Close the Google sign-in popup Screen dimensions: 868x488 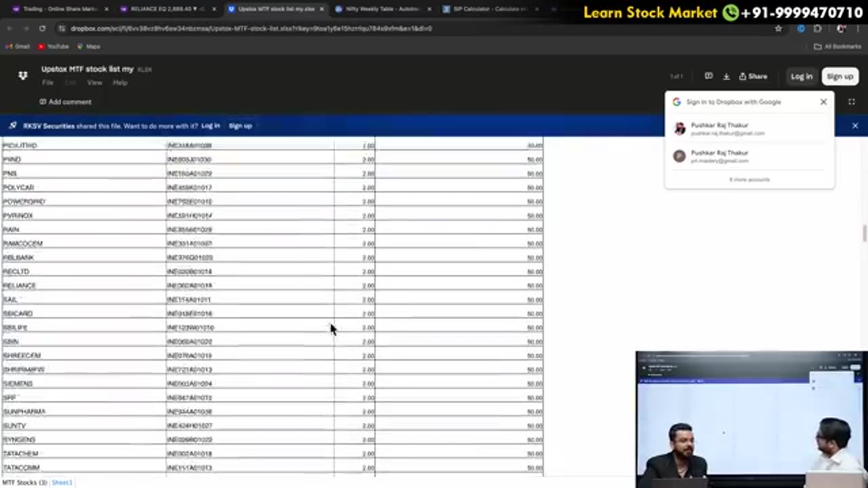tap(823, 102)
